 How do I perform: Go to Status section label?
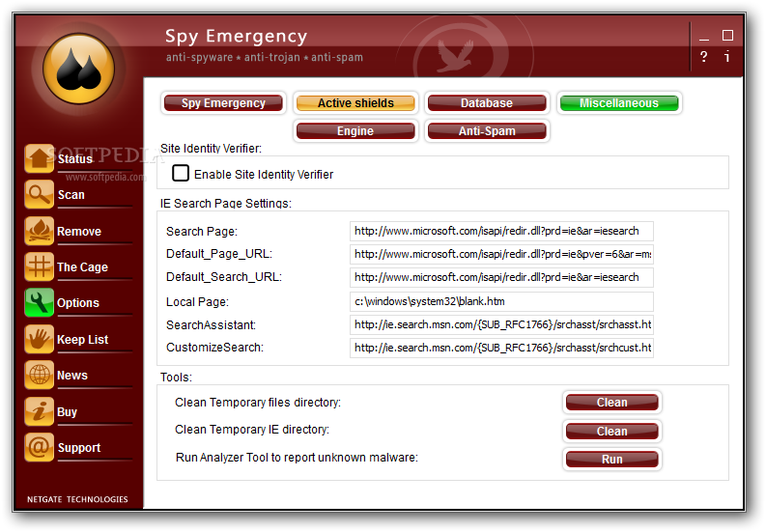coord(74,158)
